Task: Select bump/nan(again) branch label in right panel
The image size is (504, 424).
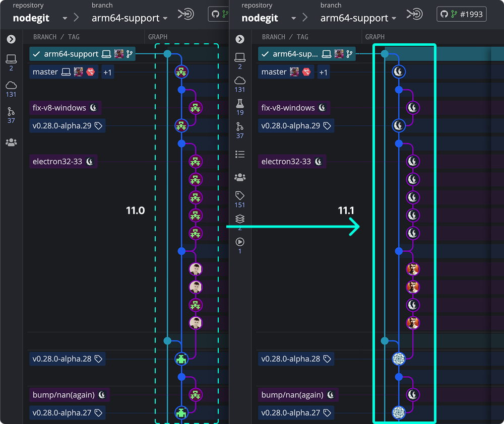Action: [298, 395]
